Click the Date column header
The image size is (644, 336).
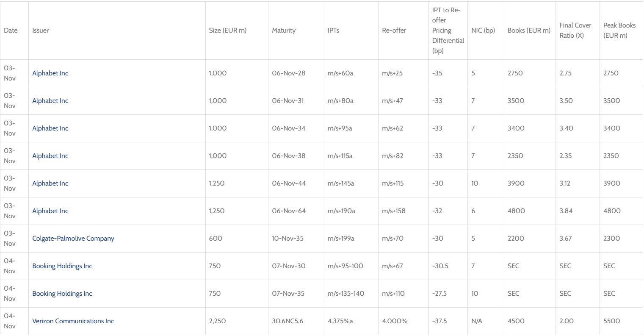coord(11,31)
